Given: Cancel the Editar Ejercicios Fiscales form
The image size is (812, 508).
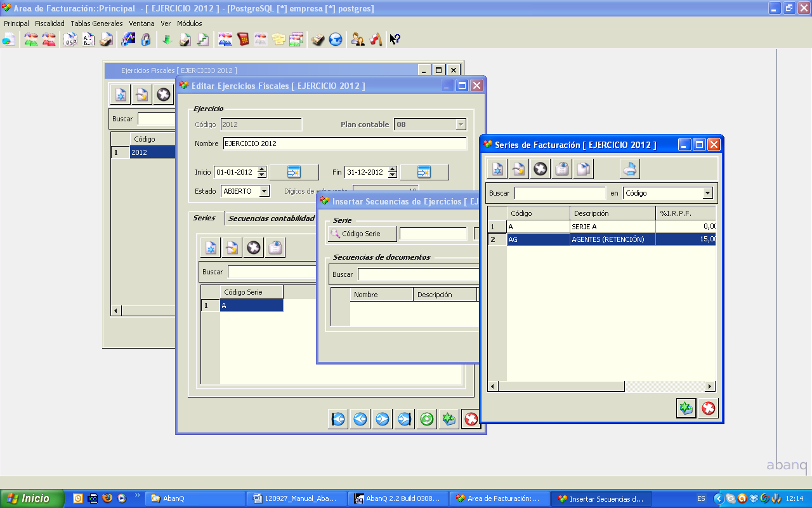Looking at the screenshot, I should 471,419.
